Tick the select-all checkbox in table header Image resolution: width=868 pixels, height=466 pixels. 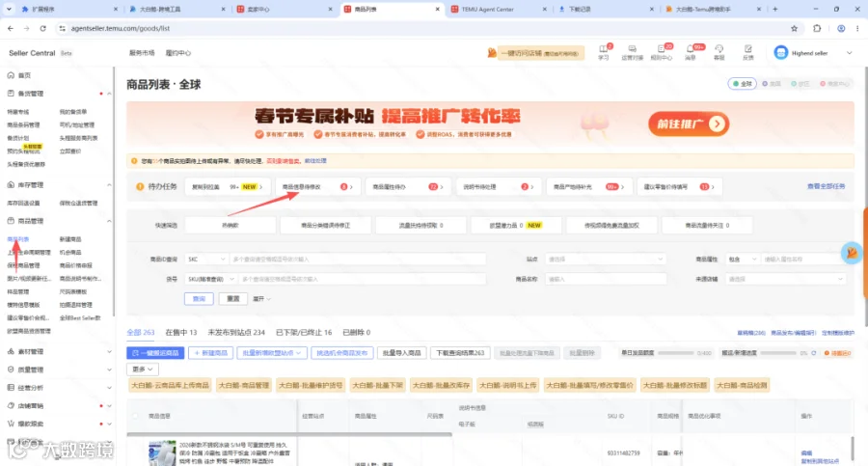(x=135, y=416)
